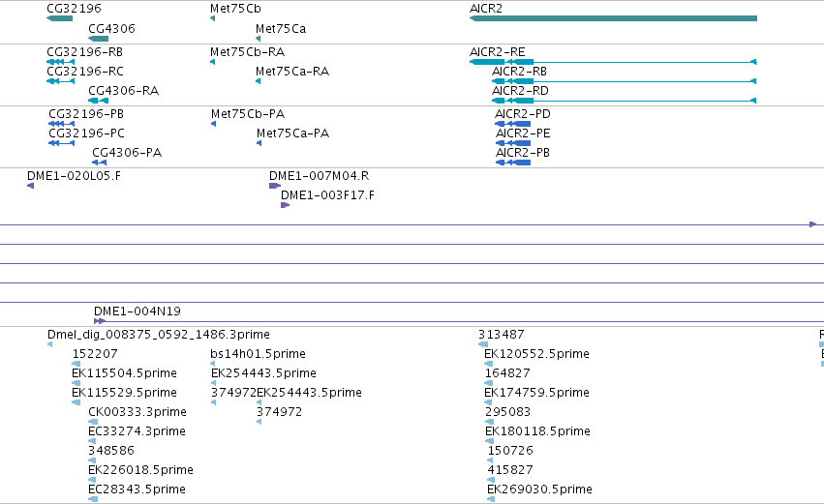The image size is (824, 504).
Task: Click the bs14h01.5prime EST label
Action: pyautogui.click(x=258, y=354)
